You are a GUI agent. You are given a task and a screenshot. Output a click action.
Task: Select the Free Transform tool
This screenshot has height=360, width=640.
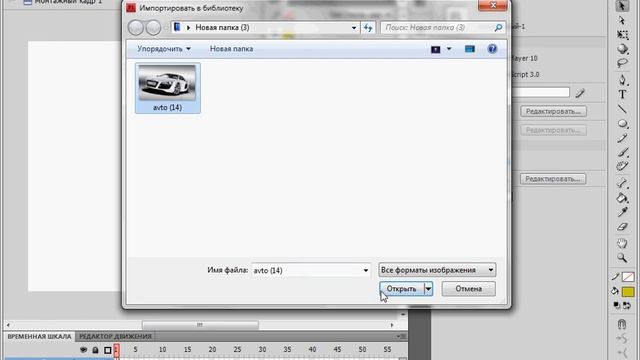tap(622, 35)
